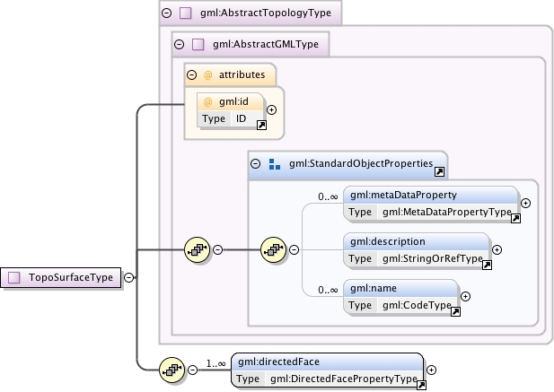Expand the gml:description element
This screenshot has width=554, height=392.
[x=497, y=249]
